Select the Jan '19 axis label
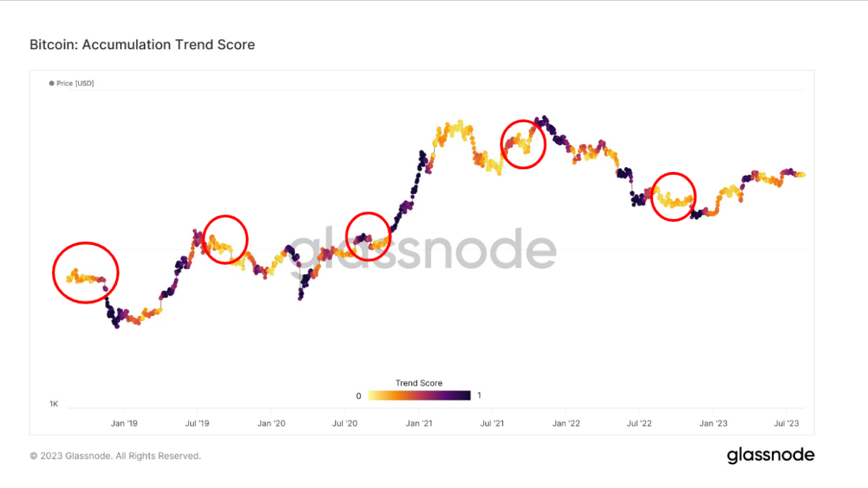This screenshot has width=868, height=488. coord(124,423)
